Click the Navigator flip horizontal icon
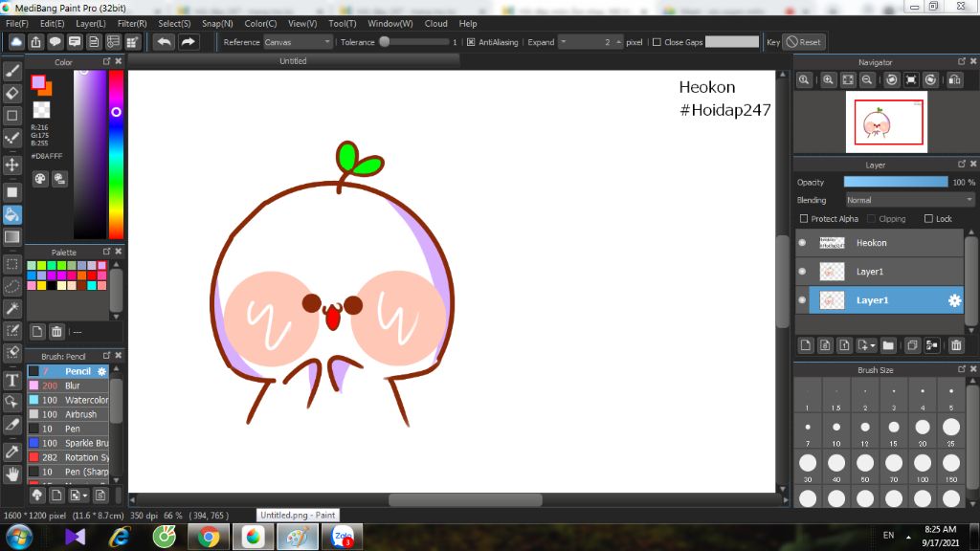 (x=955, y=80)
